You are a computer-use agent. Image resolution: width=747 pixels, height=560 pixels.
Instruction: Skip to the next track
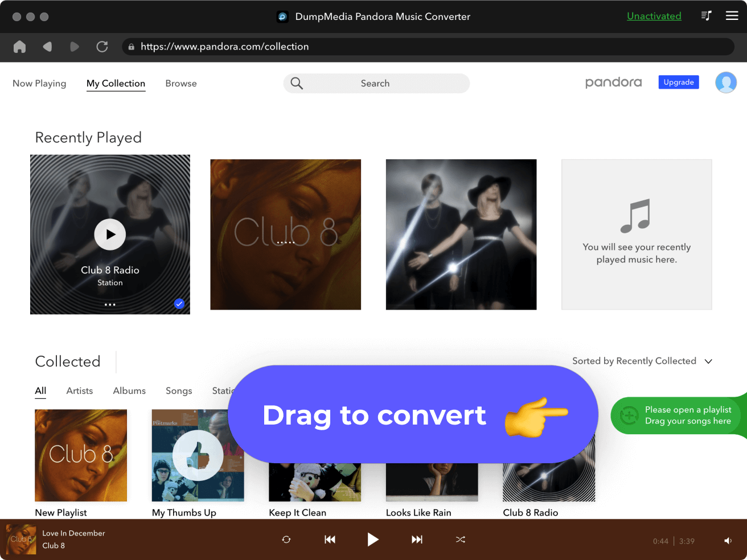tap(417, 540)
